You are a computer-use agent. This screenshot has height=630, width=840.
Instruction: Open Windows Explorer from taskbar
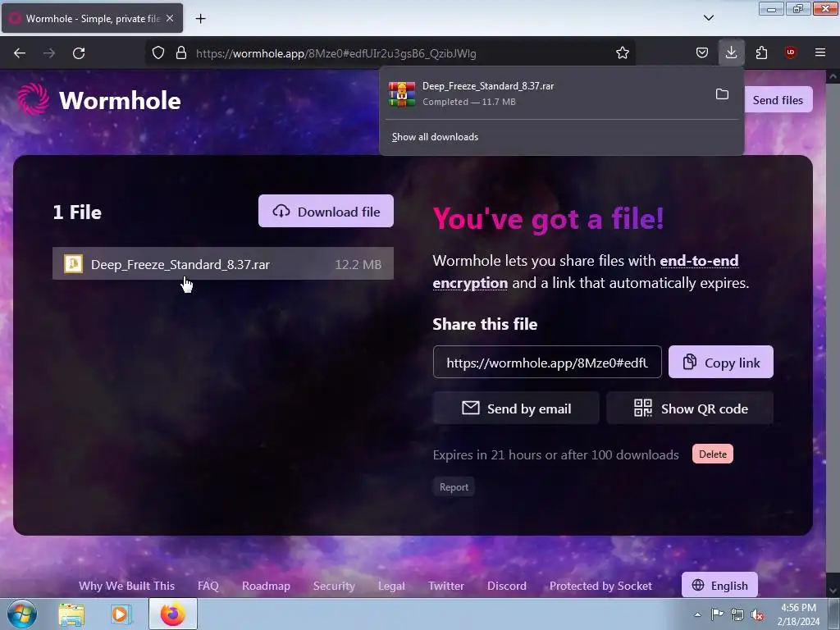pos(71,614)
